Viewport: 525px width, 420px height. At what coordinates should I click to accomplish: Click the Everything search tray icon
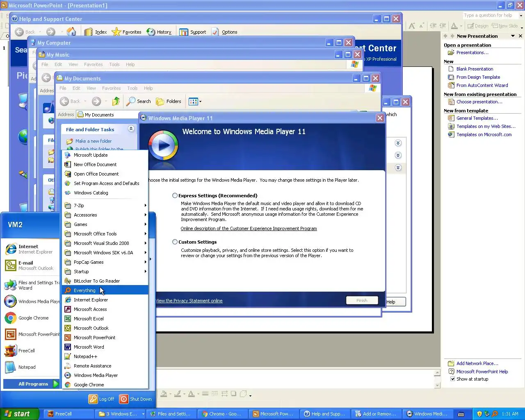[495, 414]
